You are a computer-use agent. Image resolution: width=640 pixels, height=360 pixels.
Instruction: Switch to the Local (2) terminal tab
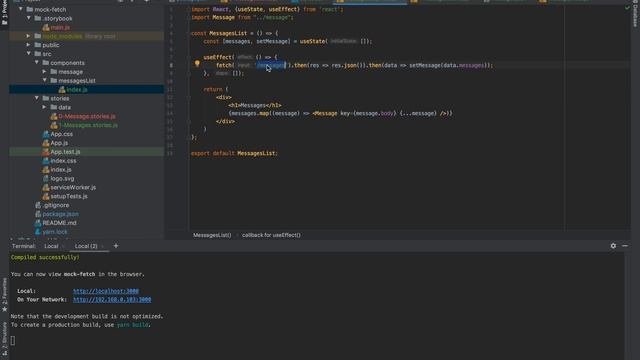86,246
